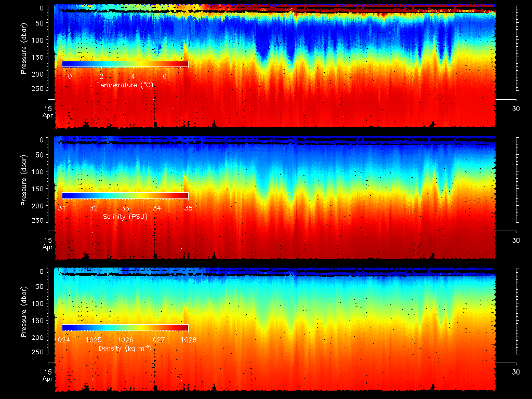Click the temperature section plot

275,66
